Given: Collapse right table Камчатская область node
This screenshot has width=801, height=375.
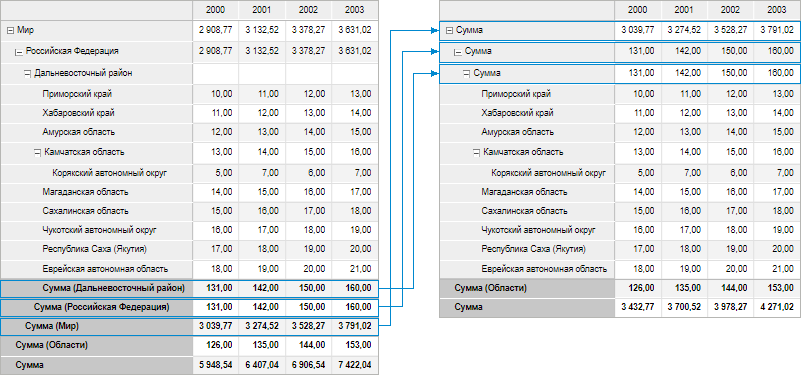Looking at the screenshot, I should [477, 152].
